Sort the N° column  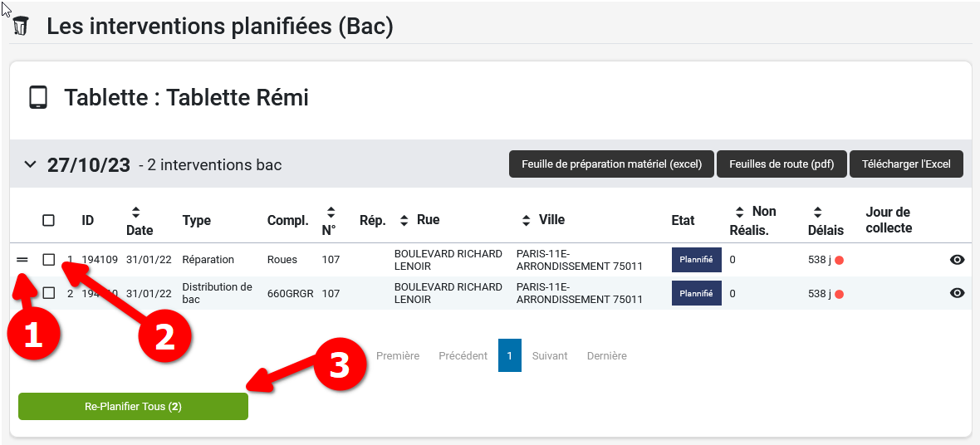tap(331, 213)
